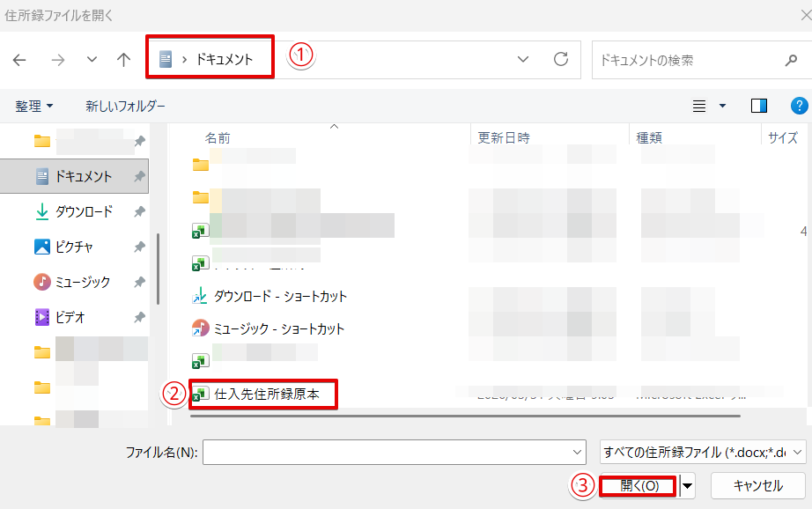The image size is (812, 509).
Task: Sort by 名前 column header
Action: 218,138
